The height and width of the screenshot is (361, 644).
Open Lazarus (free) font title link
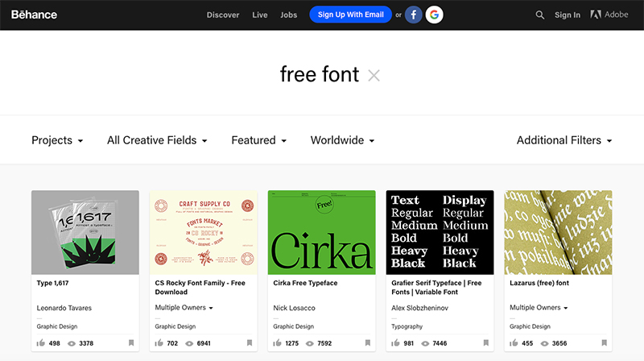click(x=539, y=283)
